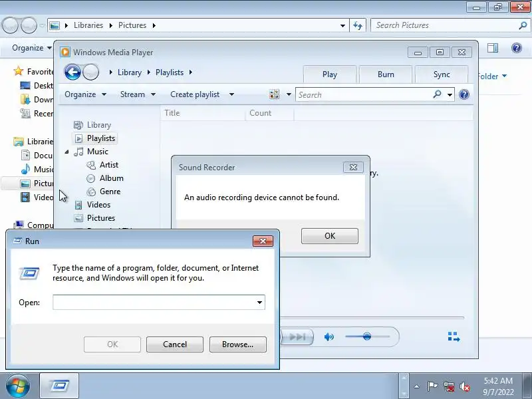Sort by the Title column header
The height and width of the screenshot is (399, 532).
click(203, 113)
